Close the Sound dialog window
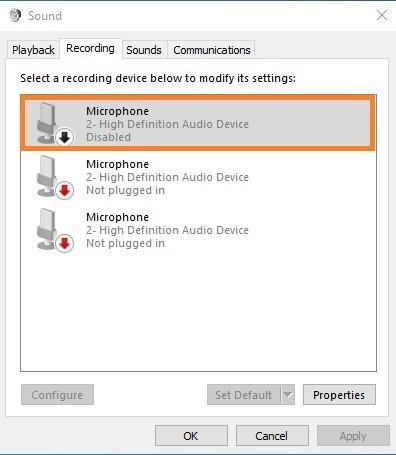The height and width of the screenshot is (455, 396). (x=382, y=15)
